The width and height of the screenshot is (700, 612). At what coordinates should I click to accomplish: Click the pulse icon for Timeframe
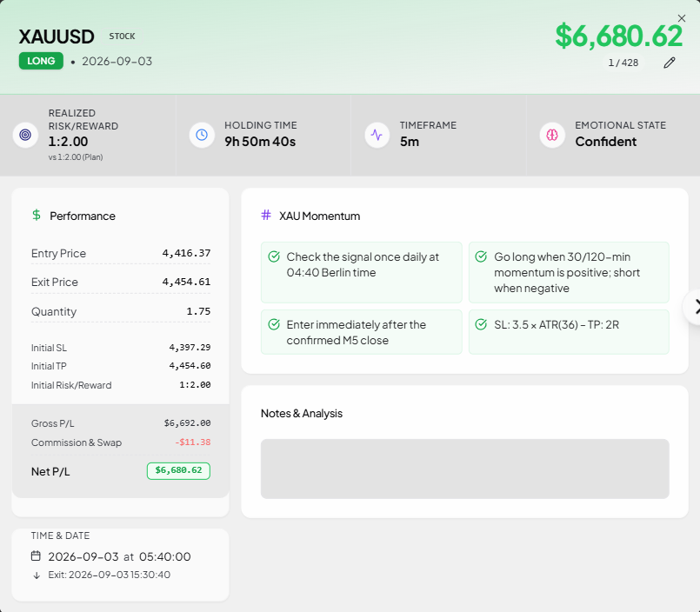pyautogui.click(x=377, y=135)
